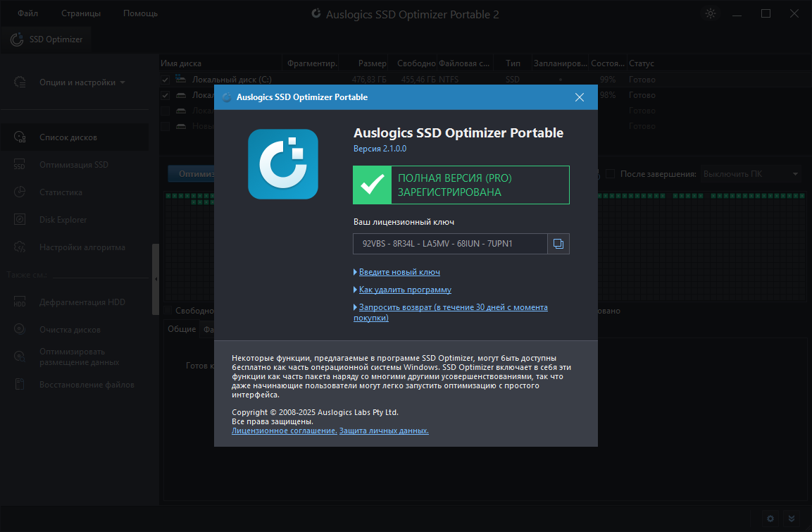Viewport: 812px width, 532px height.
Task: Click the NTFS file system cell
Action: (x=449, y=80)
